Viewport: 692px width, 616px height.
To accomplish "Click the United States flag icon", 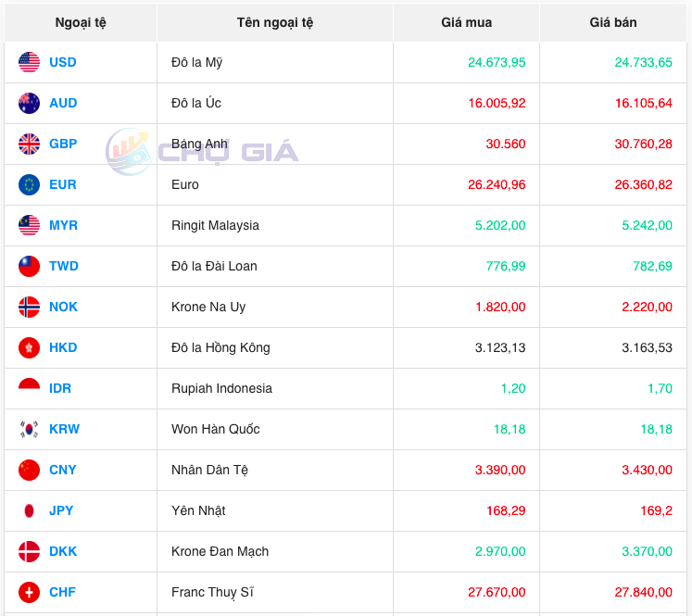I will click(x=29, y=62).
